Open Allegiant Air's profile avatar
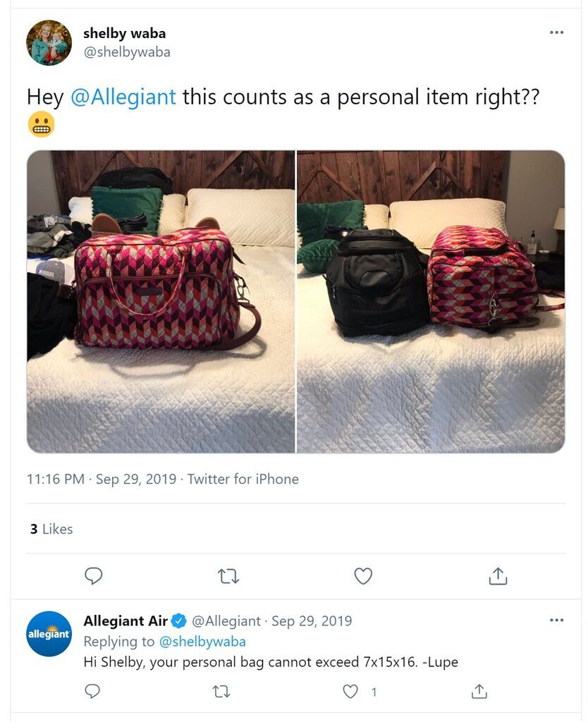588x722 pixels. 49,634
